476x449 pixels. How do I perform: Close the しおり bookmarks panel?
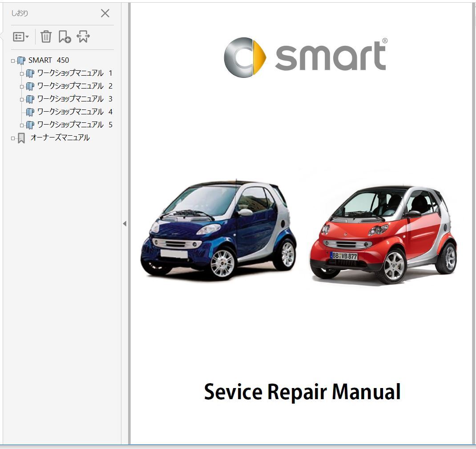pos(105,13)
